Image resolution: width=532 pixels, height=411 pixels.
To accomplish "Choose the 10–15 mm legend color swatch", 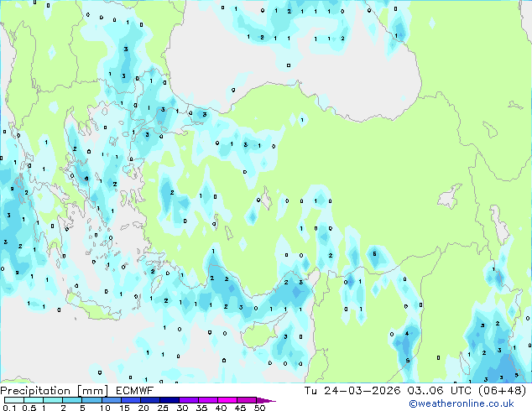I will pos(111,400).
